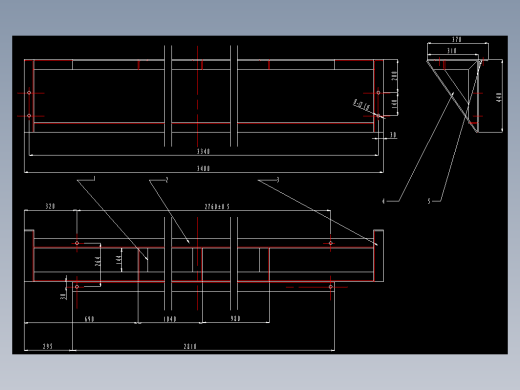Image resolution: width=520 pixels, height=390 pixels.
Task: Select the 310 dimension on bracket view
Action: (x=452, y=51)
